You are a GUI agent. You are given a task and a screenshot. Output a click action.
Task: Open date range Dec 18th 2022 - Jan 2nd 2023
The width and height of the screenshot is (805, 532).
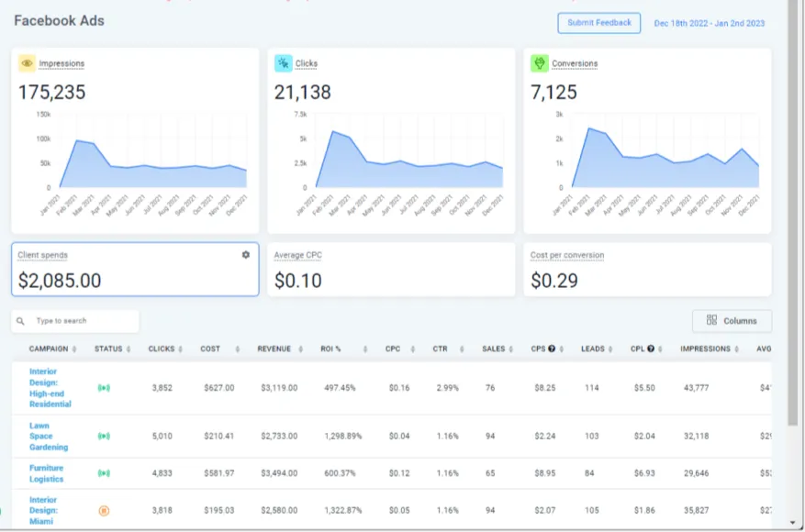click(x=709, y=24)
